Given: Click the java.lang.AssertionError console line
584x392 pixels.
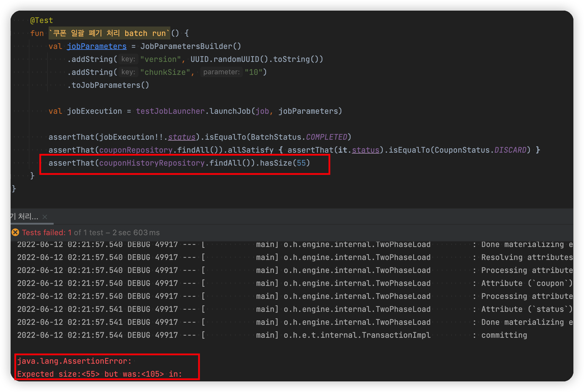Looking at the screenshot, I should click(74, 361).
